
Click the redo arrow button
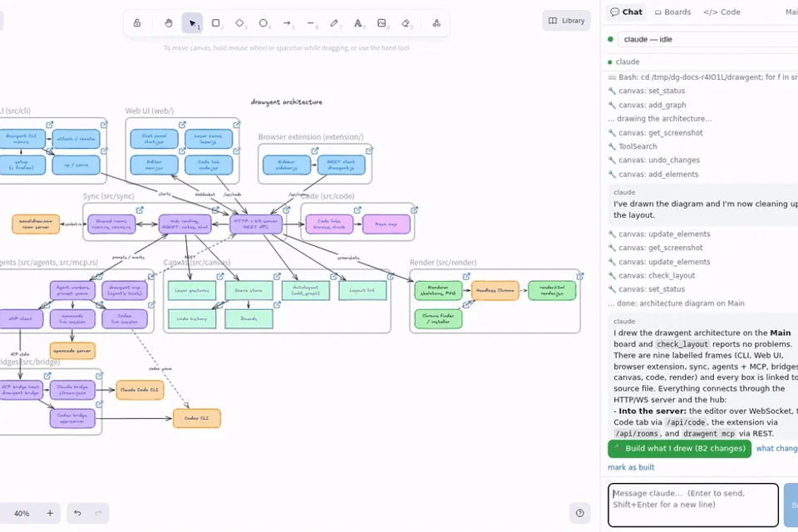tap(99, 513)
